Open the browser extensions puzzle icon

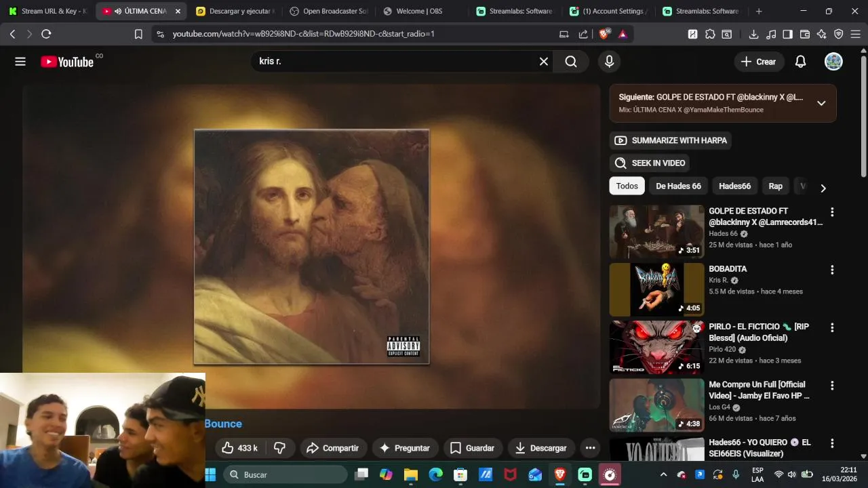710,34
